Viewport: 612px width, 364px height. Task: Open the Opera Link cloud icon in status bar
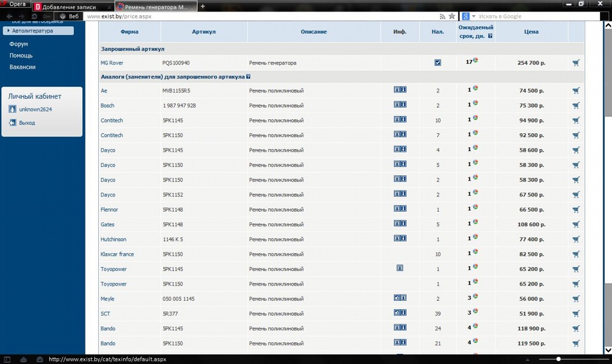coord(24,360)
